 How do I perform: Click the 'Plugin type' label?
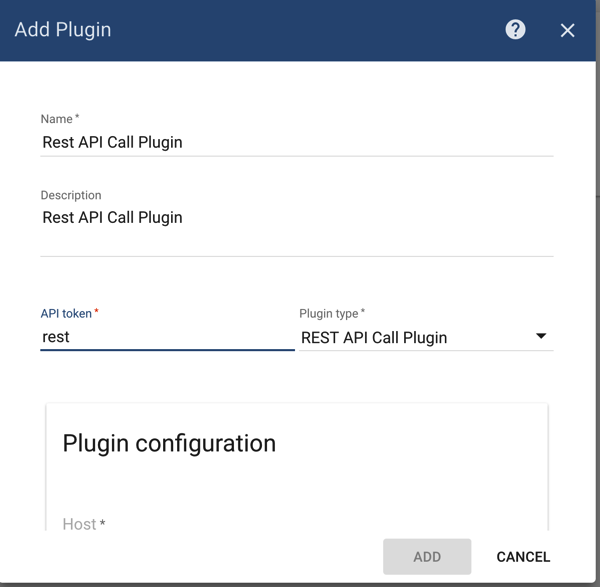pos(330,313)
